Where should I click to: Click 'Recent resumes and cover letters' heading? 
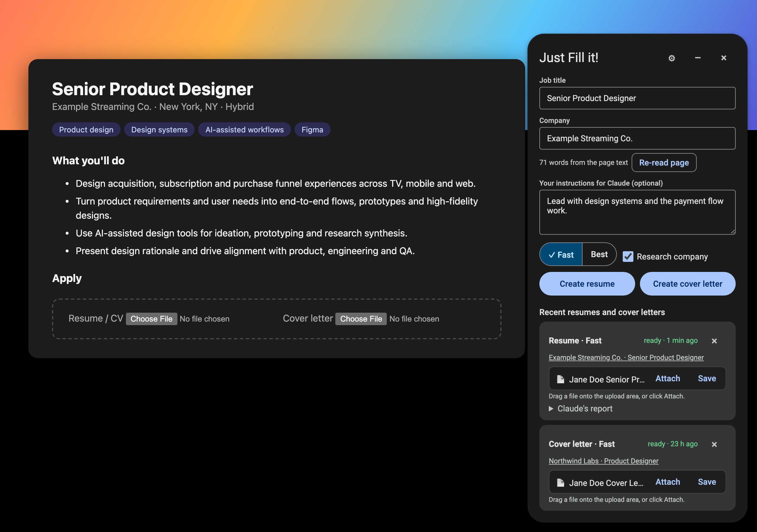602,312
